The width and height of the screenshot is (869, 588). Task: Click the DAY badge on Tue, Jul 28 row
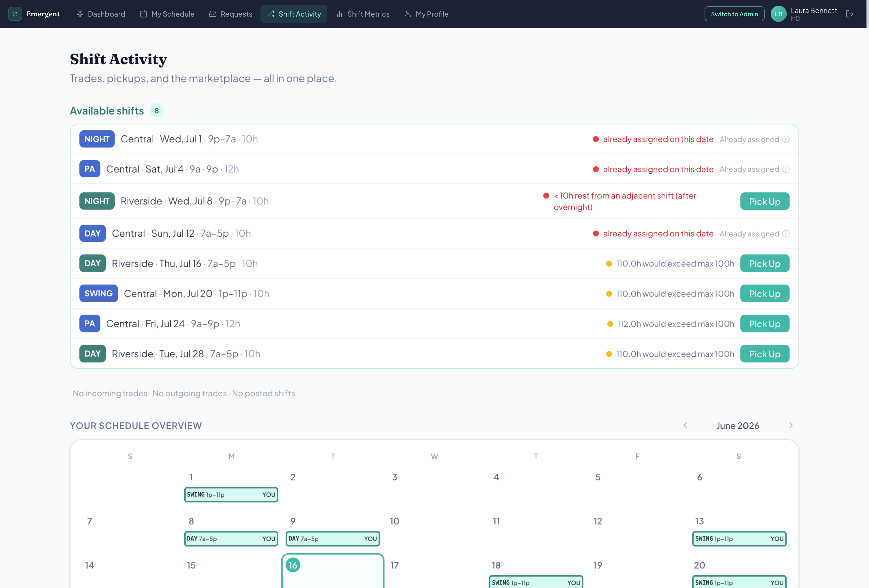[x=92, y=354]
